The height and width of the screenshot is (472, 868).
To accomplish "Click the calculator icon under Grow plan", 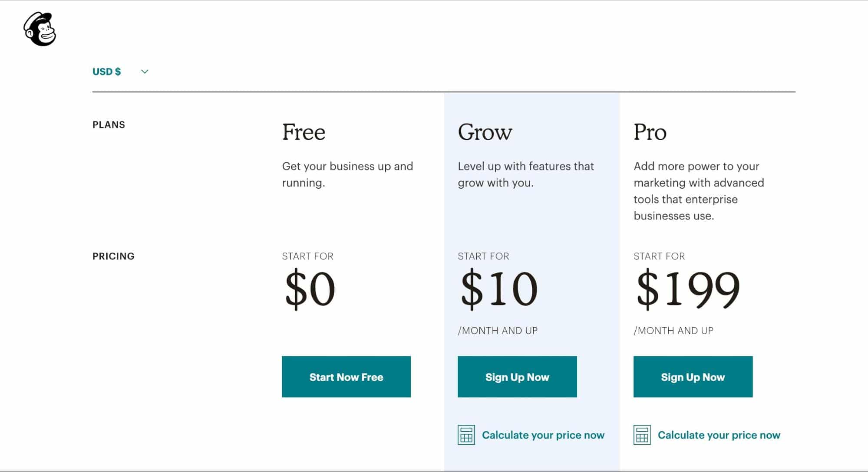I will [466, 435].
